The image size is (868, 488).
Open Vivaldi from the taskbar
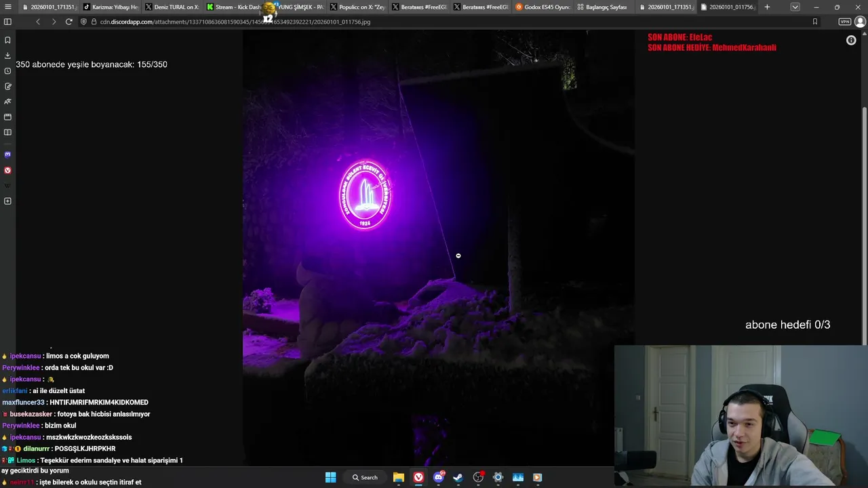(x=418, y=477)
